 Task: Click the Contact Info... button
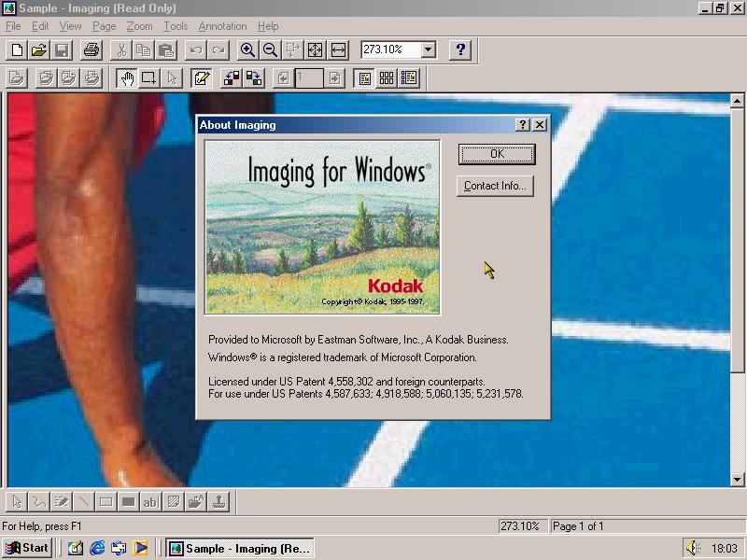(x=495, y=186)
